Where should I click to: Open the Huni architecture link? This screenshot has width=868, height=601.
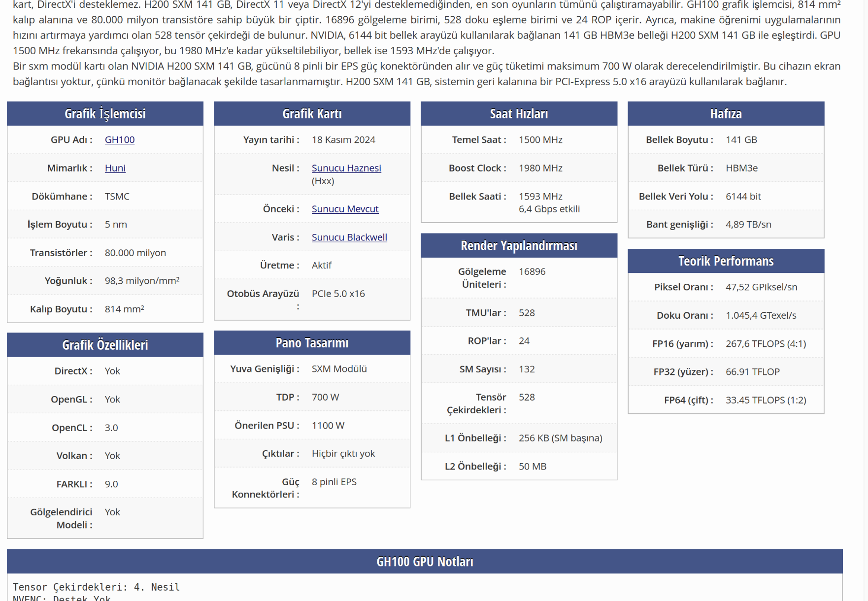point(115,168)
